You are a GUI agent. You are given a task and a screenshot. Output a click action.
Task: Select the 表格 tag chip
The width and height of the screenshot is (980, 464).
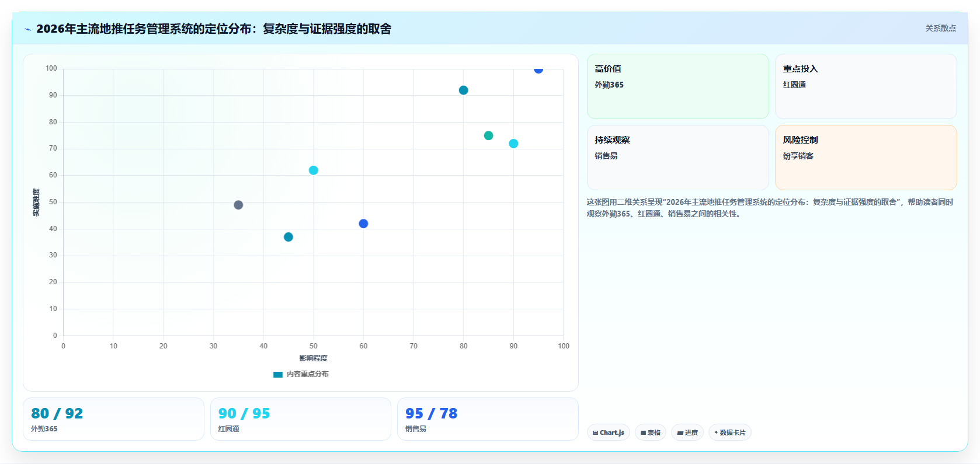tap(650, 432)
